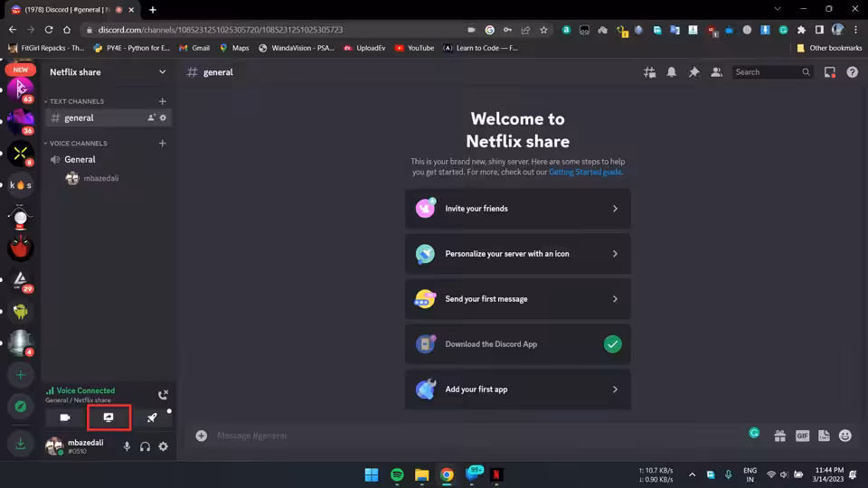Open Personalize your server with an icon

click(517, 254)
